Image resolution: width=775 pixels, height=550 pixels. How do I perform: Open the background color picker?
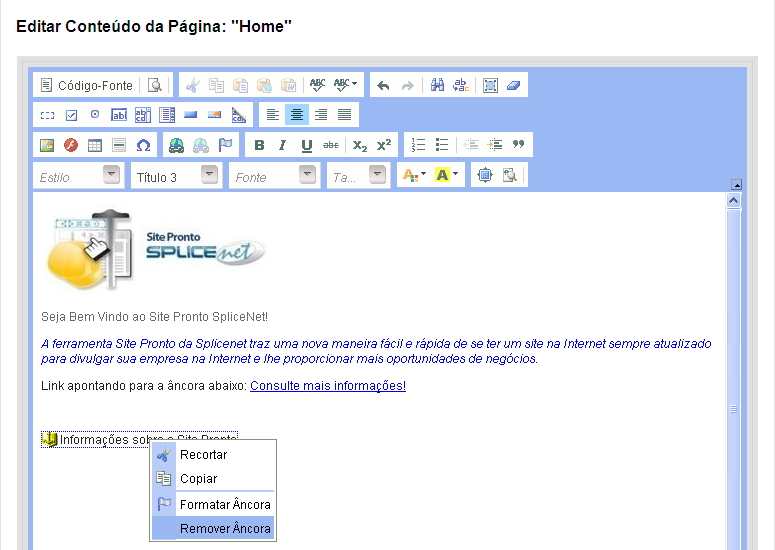pyautogui.click(x=447, y=176)
